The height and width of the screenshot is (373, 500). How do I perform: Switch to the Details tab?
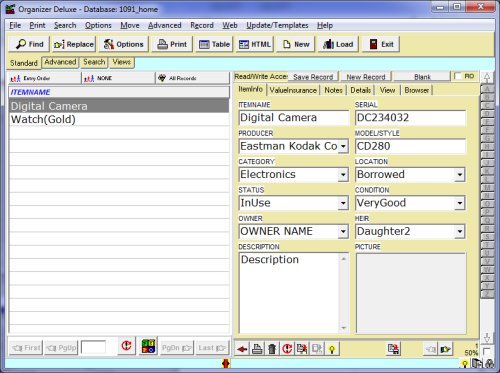point(361,90)
